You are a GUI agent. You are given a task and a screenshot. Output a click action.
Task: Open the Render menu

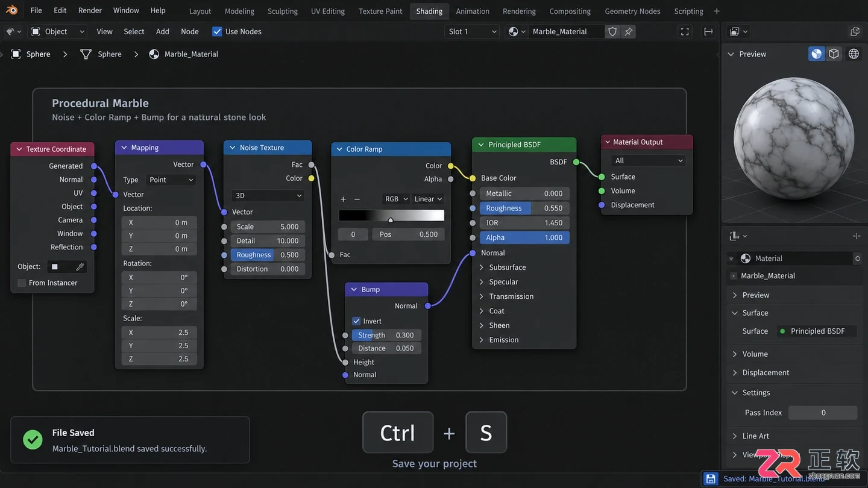[90, 10]
